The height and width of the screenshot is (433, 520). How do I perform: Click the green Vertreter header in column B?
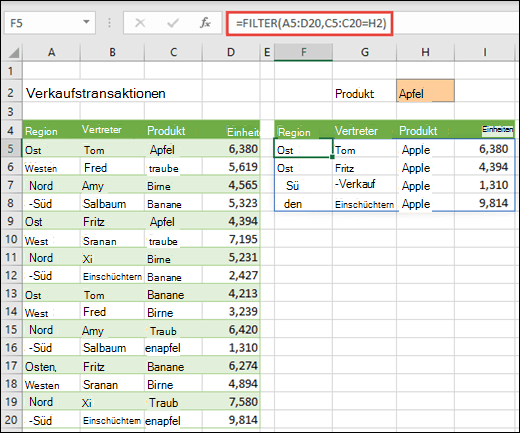pyautogui.click(x=102, y=129)
